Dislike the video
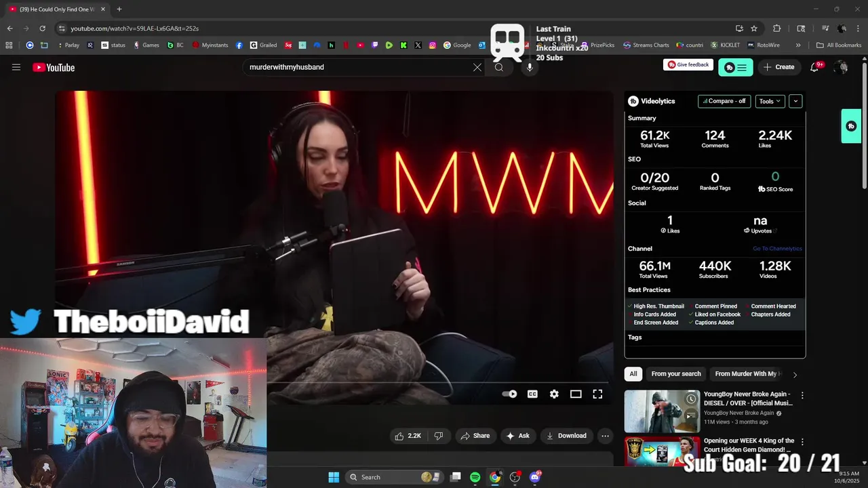This screenshot has height=488, width=868. (439, 436)
